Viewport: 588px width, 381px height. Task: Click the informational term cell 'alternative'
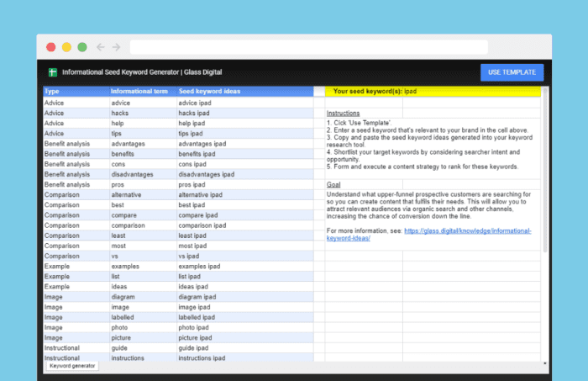pyautogui.click(x=143, y=195)
